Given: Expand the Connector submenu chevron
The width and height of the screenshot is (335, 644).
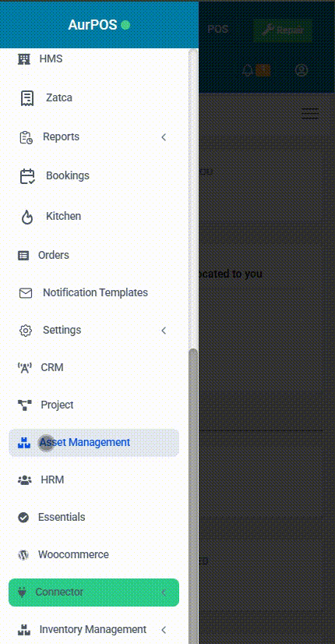Looking at the screenshot, I should coord(164,593).
